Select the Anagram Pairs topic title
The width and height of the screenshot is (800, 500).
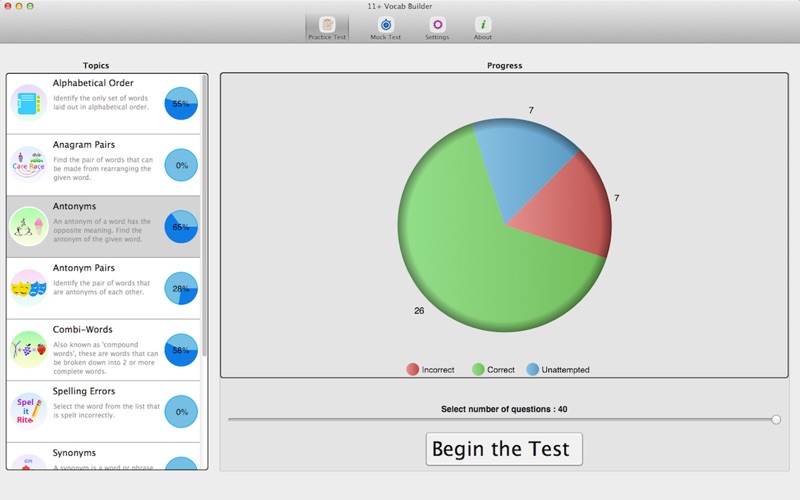[x=84, y=145]
